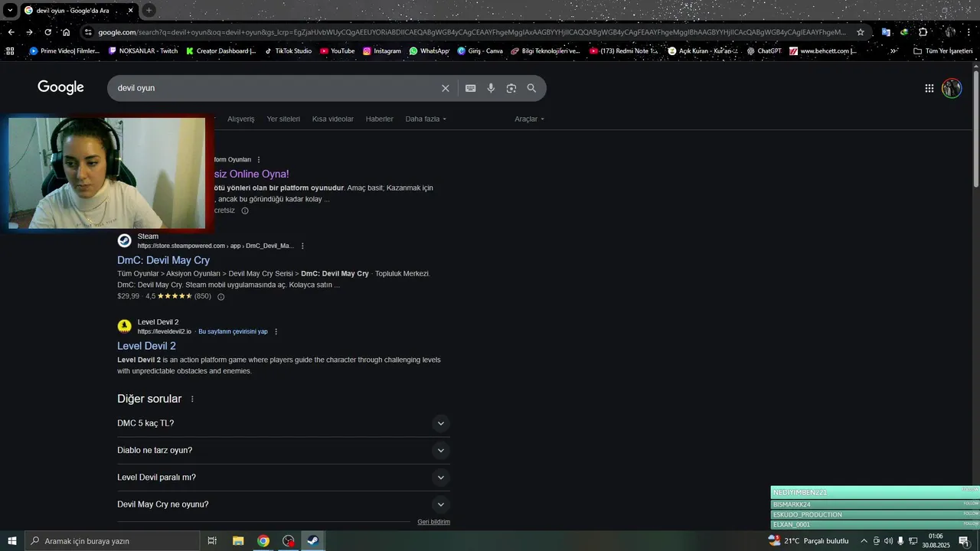Switch to the Alışveriş tab
Screen dimensions: 980x551
coord(240,119)
